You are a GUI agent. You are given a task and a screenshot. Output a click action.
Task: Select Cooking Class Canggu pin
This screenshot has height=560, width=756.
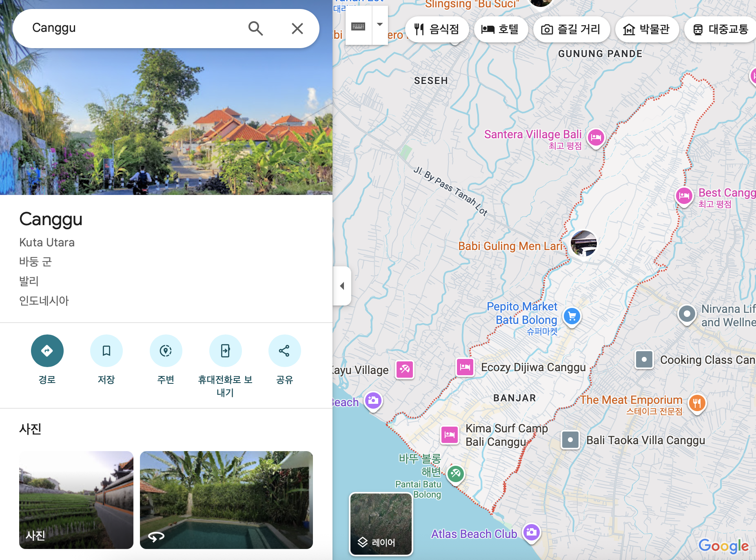click(644, 360)
